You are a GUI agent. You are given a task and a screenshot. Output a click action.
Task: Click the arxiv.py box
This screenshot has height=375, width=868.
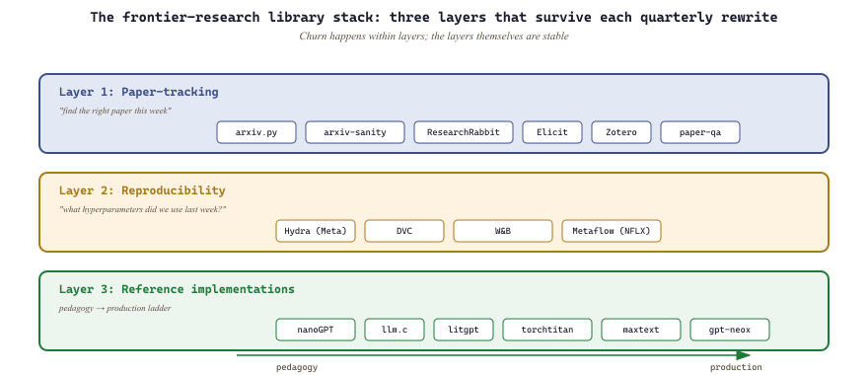click(x=256, y=132)
